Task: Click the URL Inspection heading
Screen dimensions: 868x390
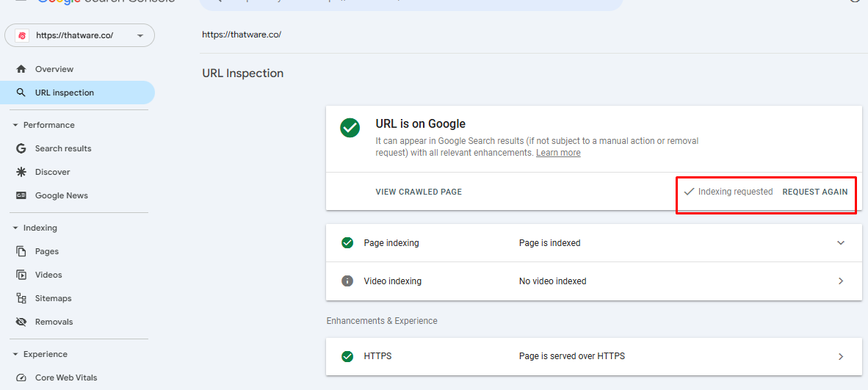Action: pyautogui.click(x=243, y=73)
